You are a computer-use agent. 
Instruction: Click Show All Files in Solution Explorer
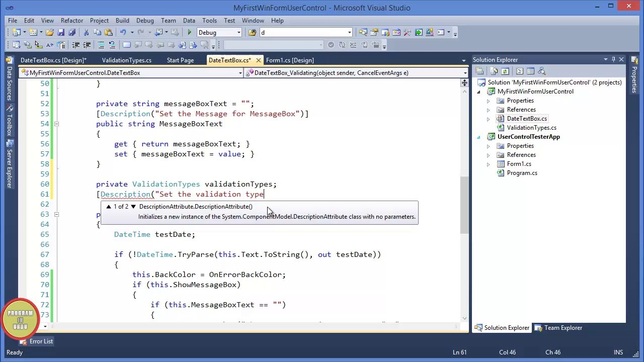pyautogui.click(x=494, y=71)
